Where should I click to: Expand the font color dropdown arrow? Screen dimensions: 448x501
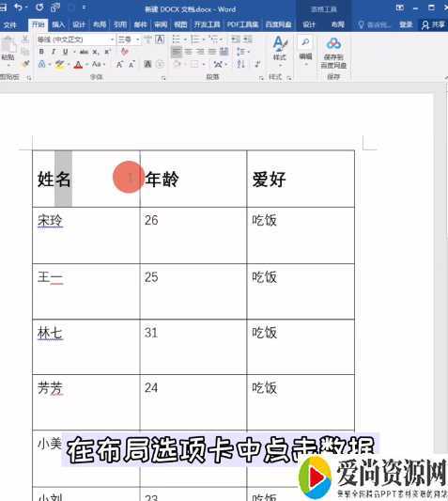click(86, 64)
